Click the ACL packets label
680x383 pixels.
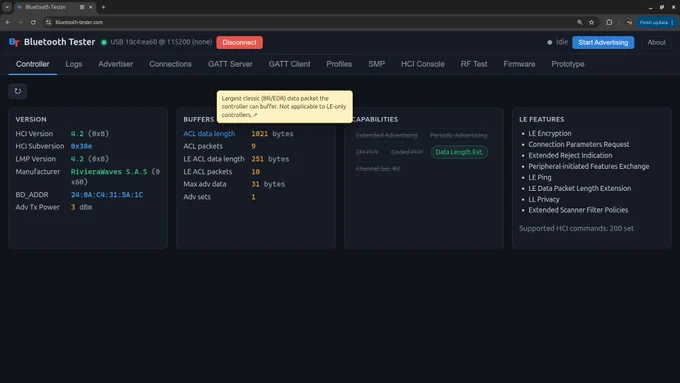pyautogui.click(x=203, y=146)
